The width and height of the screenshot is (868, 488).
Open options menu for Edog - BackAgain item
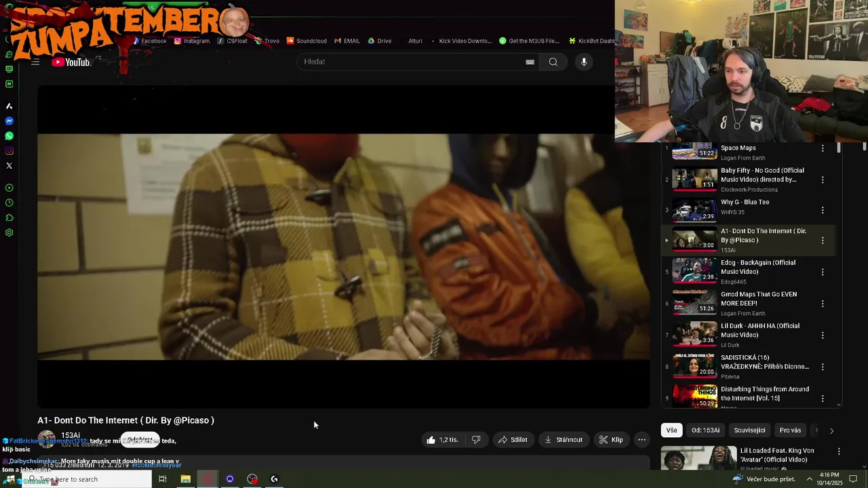click(x=823, y=272)
